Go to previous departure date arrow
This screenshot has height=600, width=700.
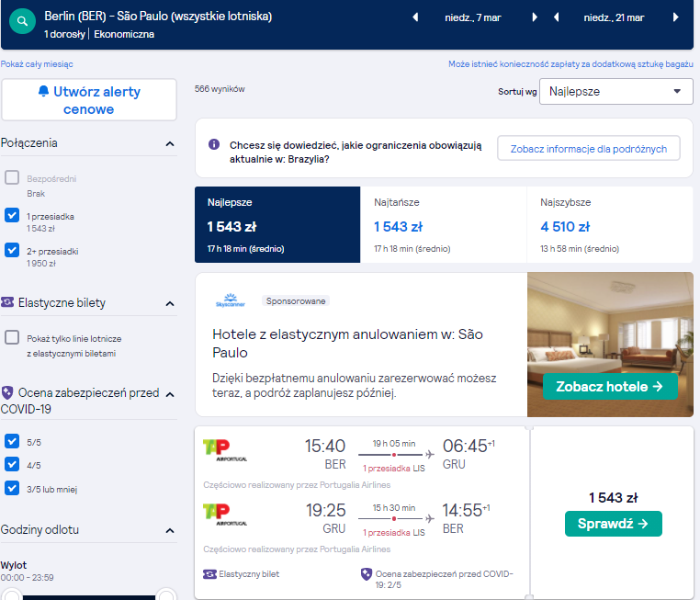tap(415, 17)
